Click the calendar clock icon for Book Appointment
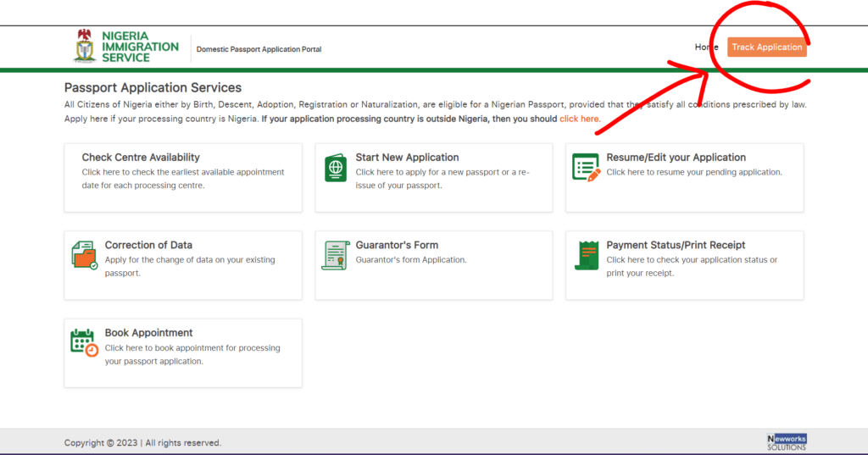Viewport: 868px width, 455px height. point(84,342)
